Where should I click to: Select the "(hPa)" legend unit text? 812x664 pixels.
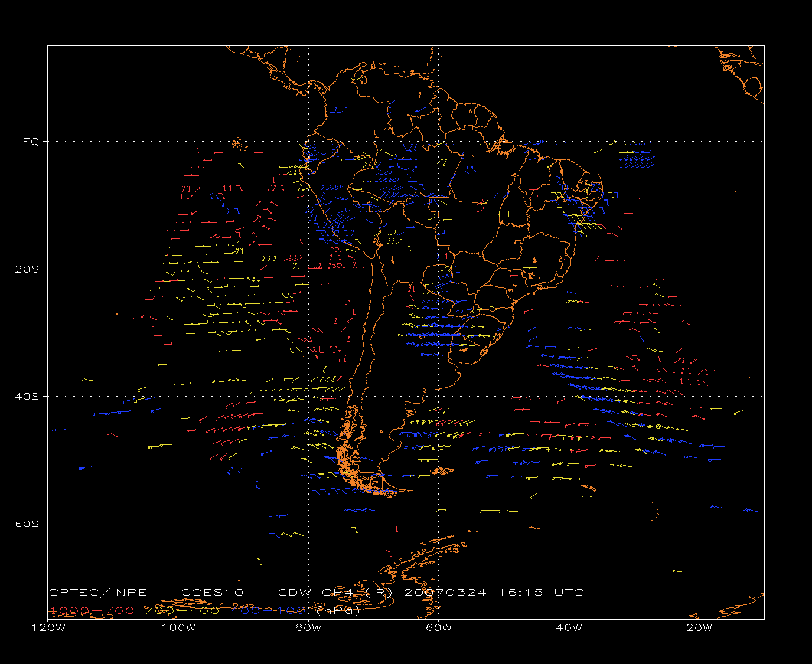click(338, 610)
